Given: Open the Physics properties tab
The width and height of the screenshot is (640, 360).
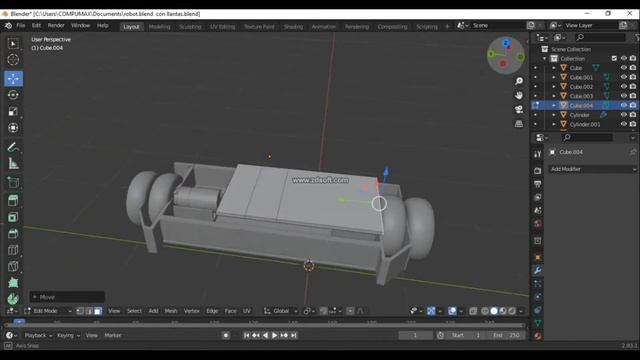Looking at the screenshot, I should point(538,297).
